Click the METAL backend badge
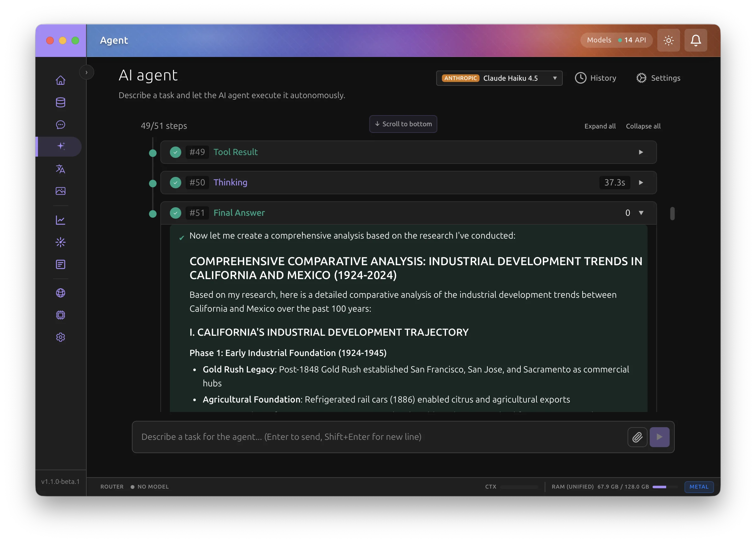Screen dimensions: 756x543 click(699, 487)
